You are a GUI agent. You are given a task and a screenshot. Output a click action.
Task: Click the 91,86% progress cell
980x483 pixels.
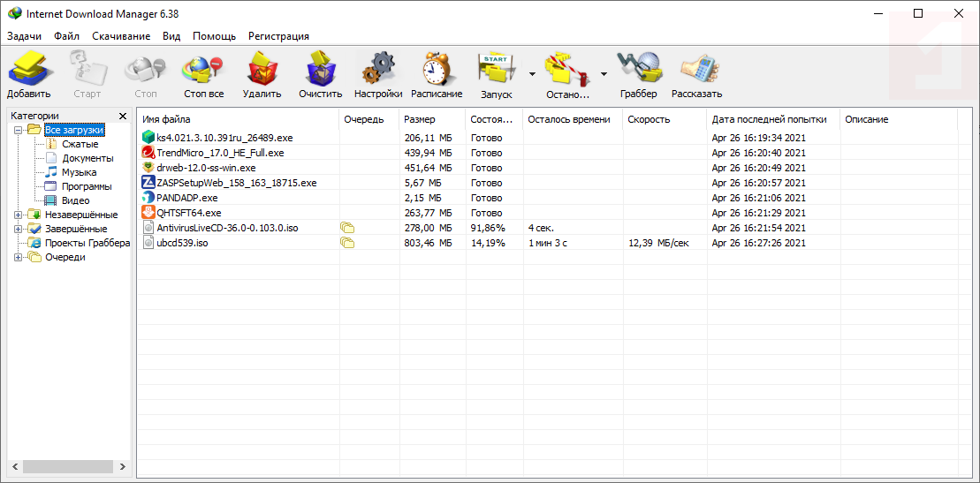tap(488, 228)
